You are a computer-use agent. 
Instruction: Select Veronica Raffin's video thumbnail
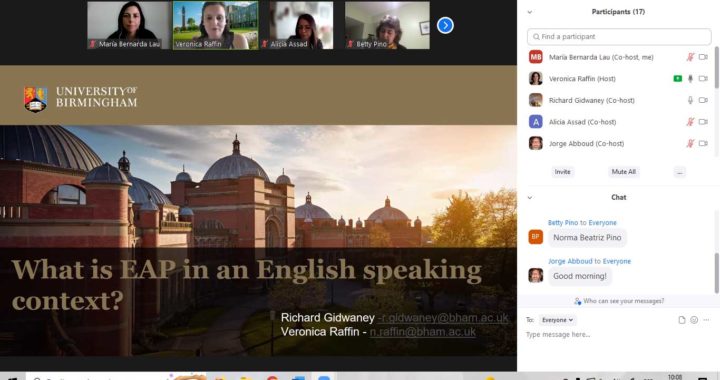coord(215,25)
